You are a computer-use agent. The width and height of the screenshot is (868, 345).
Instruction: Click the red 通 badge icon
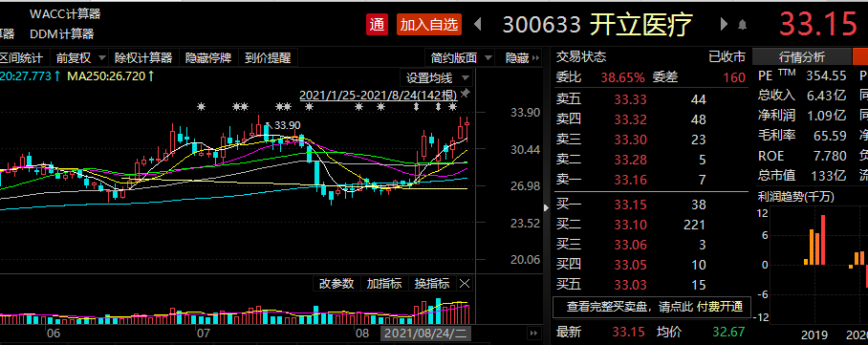(377, 24)
